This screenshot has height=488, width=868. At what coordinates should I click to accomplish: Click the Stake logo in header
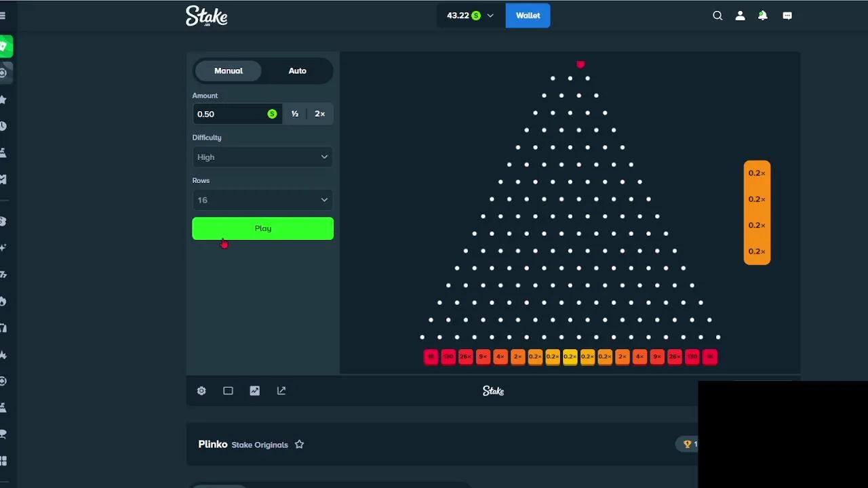click(207, 16)
